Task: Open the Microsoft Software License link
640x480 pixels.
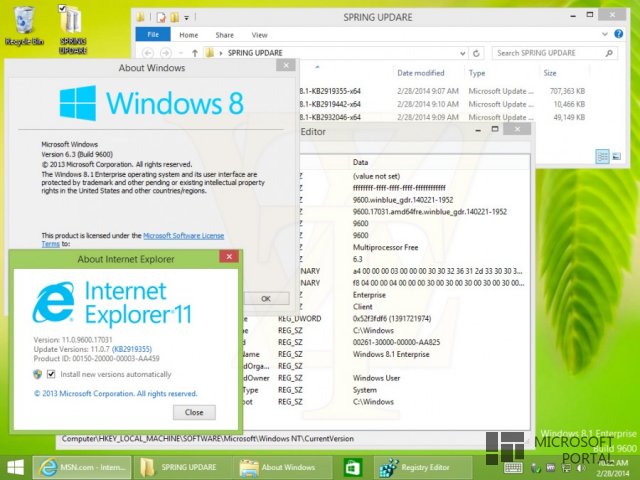Action: click(x=184, y=236)
